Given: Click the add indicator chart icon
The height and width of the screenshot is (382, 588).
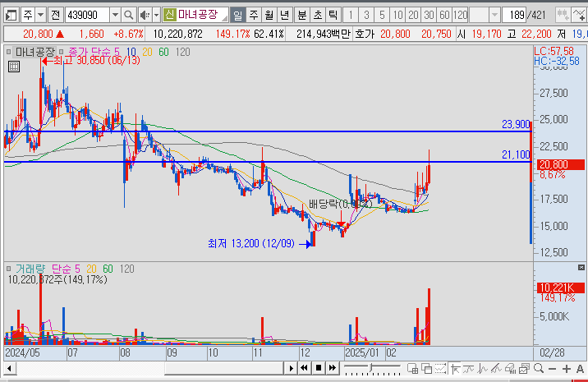Looking at the screenshot, I should pyautogui.click(x=579, y=15).
